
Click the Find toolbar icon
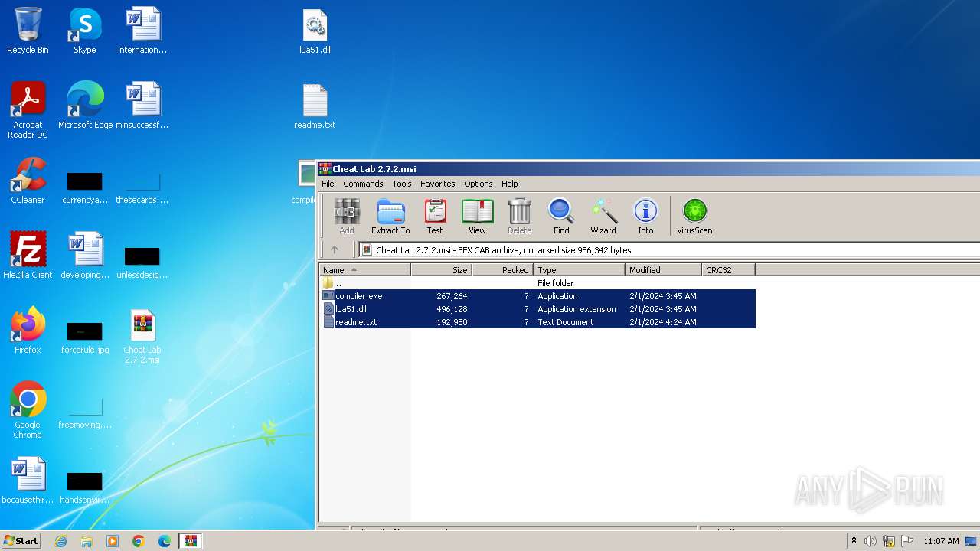point(561,217)
